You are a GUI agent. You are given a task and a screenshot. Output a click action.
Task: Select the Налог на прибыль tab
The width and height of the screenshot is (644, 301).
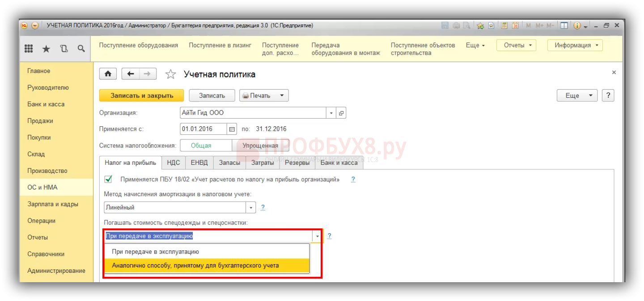pos(130,163)
